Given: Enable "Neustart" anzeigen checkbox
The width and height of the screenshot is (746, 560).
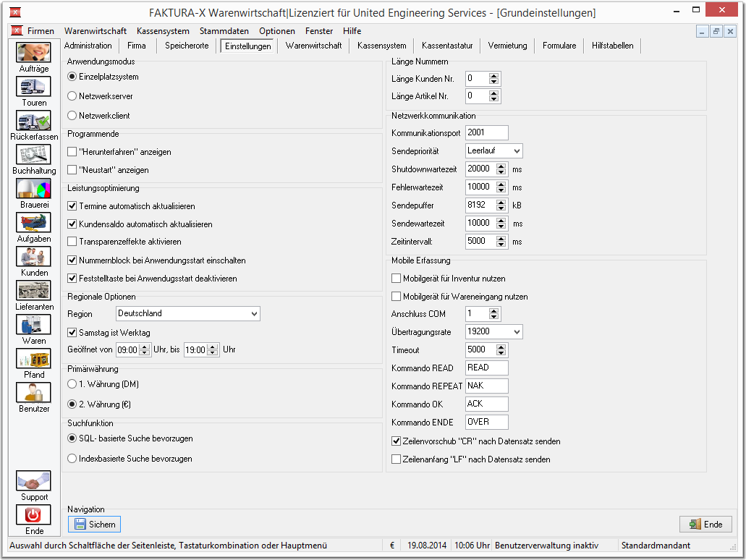Looking at the screenshot, I should pyautogui.click(x=72, y=170).
